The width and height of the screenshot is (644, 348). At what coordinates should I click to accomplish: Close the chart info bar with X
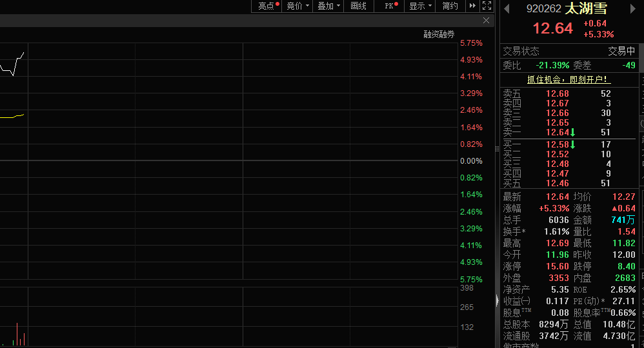tap(486, 21)
